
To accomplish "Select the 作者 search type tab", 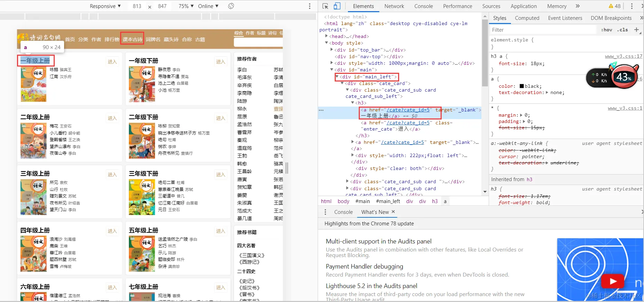I will coord(250,33).
